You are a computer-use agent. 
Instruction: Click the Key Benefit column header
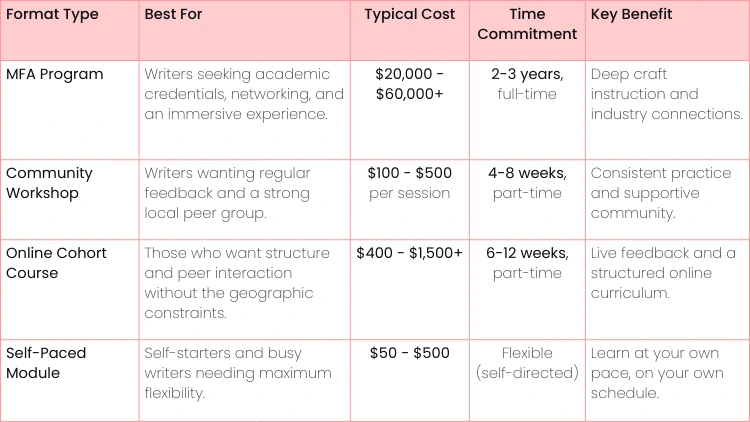pyautogui.click(x=632, y=15)
